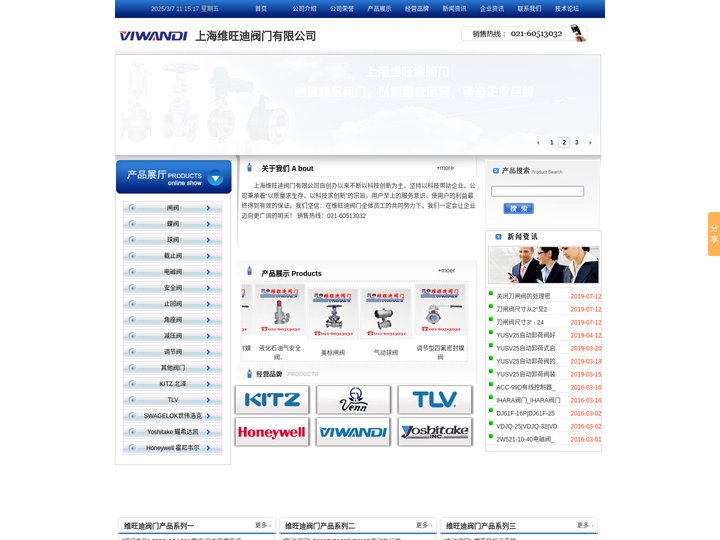Expand the 安全阀 category arrow
Viewport: 720px width, 540px height.
click(208, 288)
